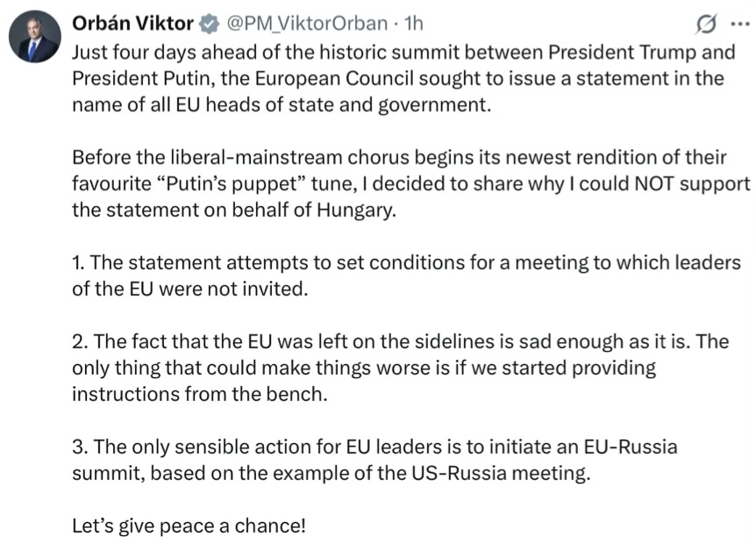The image size is (756, 551).
Task: Click the line "Let's give peace a chance!"
Action: pyautogui.click(x=189, y=526)
